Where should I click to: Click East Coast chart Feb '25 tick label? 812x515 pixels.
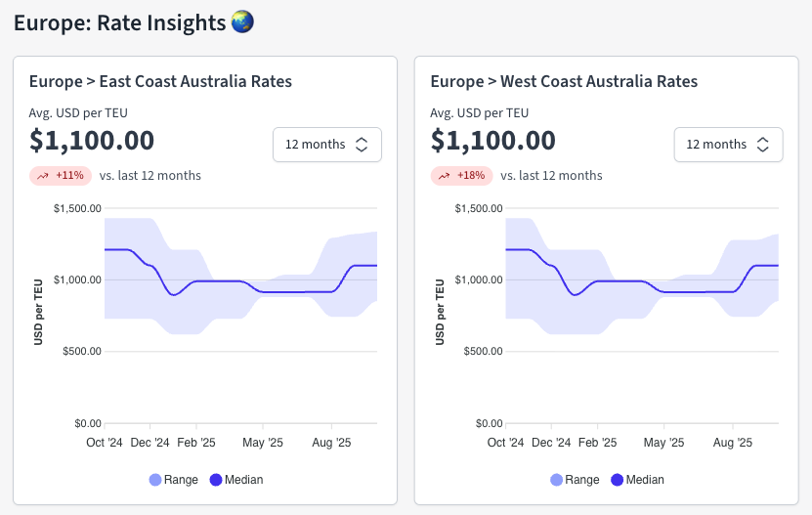point(196,443)
